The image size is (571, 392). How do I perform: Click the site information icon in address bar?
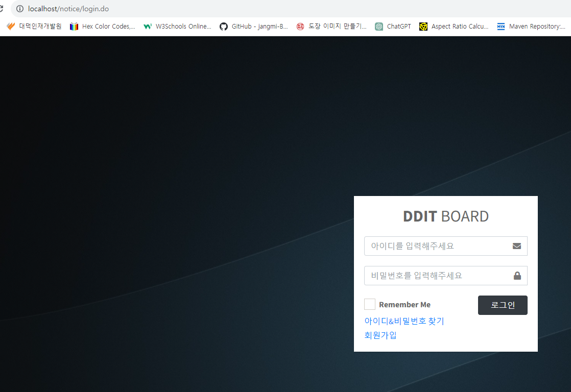pos(20,9)
